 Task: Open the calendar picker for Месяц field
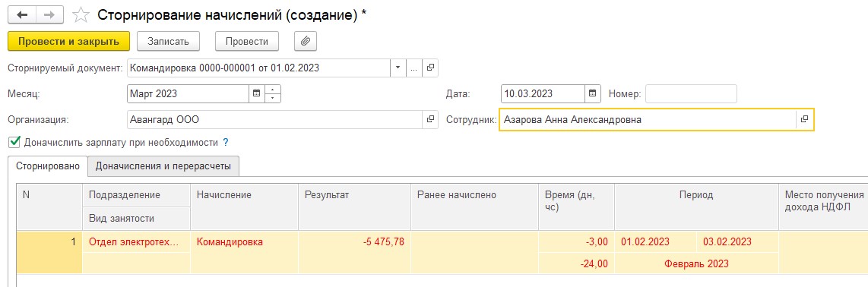coord(256,93)
